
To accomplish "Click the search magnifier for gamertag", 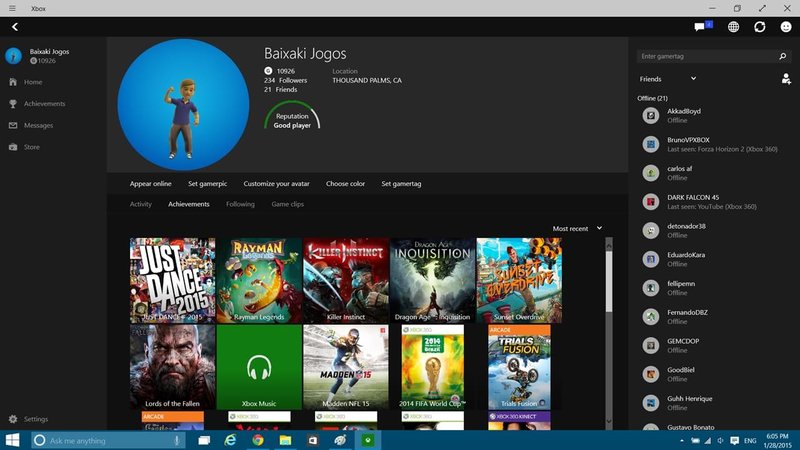I will click(x=783, y=56).
